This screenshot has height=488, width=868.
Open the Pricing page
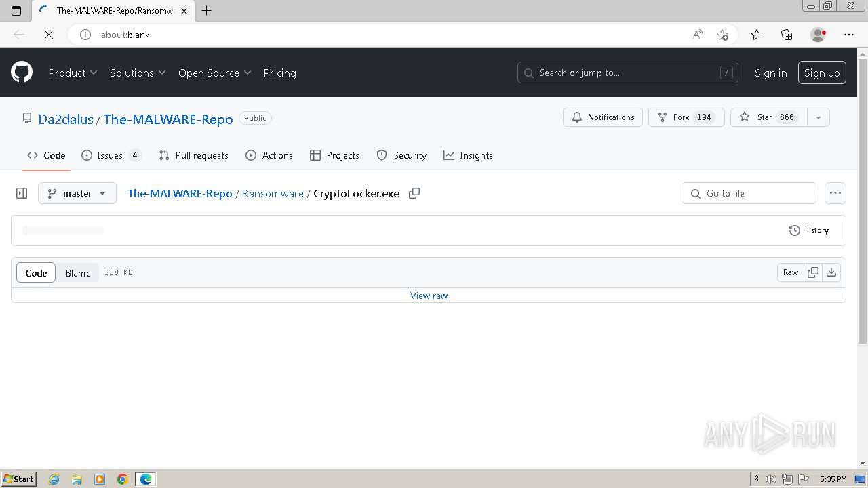pos(279,73)
